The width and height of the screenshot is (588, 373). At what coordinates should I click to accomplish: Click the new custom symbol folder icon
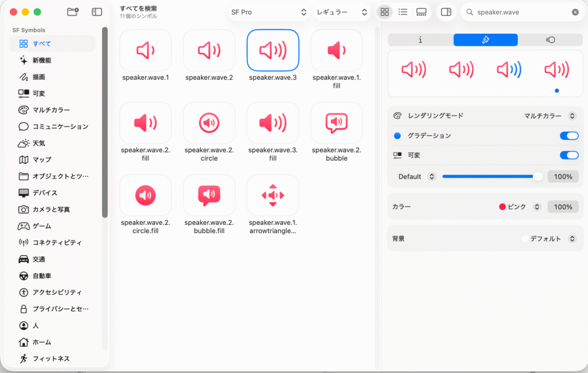click(x=73, y=12)
